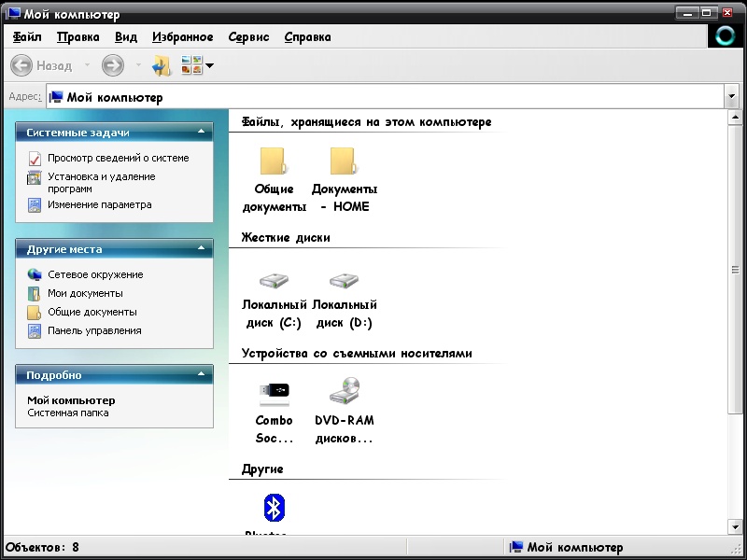Click Изменение параметра link

[x=100, y=204]
